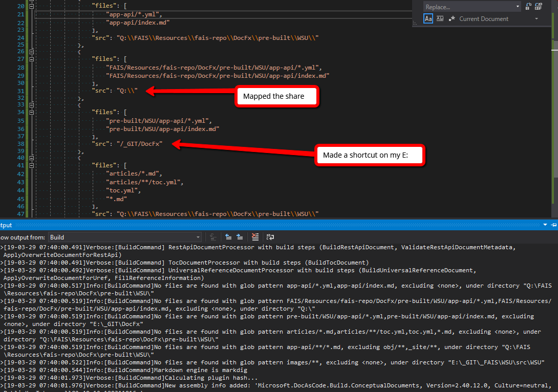Image resolution: width=558 pixels, height=392 pixels.
Task: Click "Markdown engine is markdig" output line
Action: [123, 370]
